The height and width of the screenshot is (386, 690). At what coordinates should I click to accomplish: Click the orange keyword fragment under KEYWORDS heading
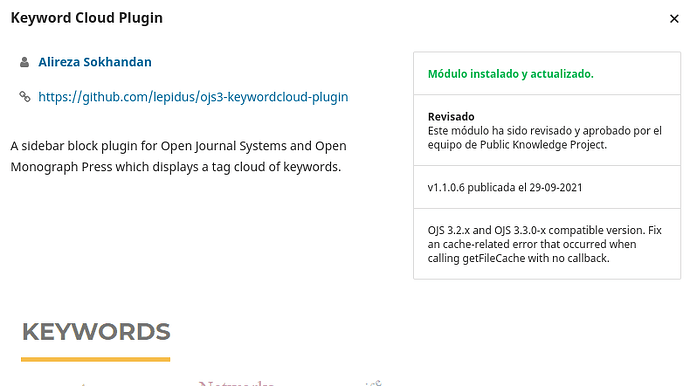[x=82, y=384]
